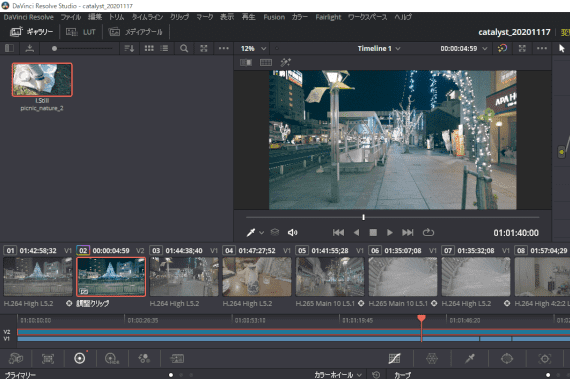Viewport: 570px width, 379px height.
Task: Expand gallery to wide view icon
Action: point(204,48)
